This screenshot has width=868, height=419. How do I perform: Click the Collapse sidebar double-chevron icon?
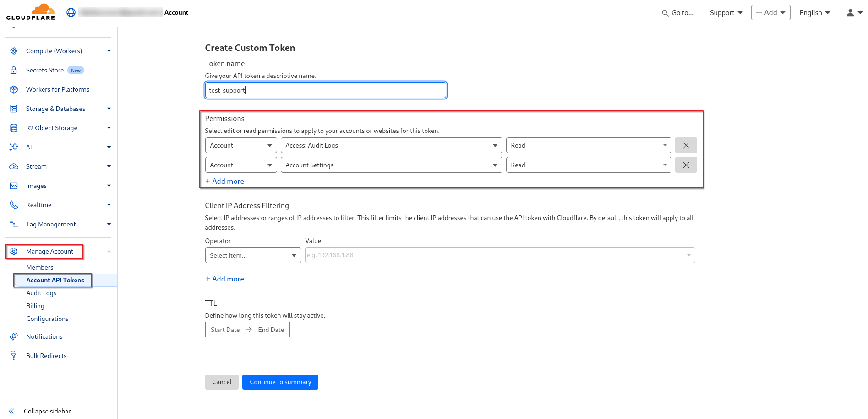pos(12,411)
